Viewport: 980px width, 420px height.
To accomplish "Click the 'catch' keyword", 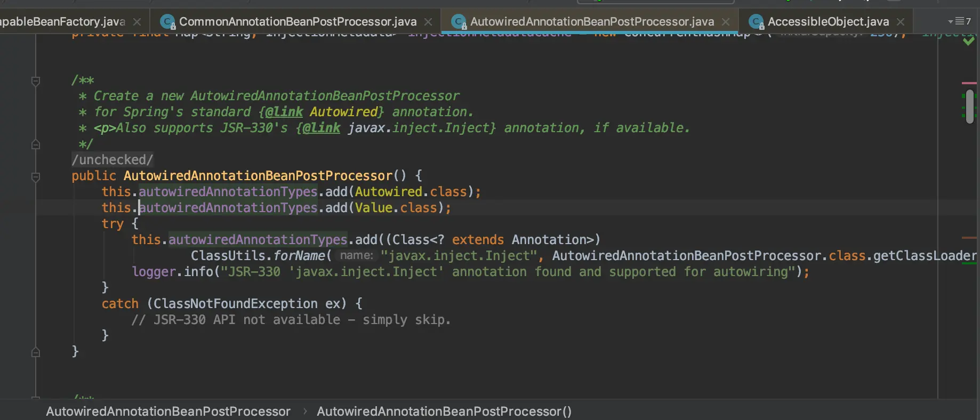I will (120, 304).
